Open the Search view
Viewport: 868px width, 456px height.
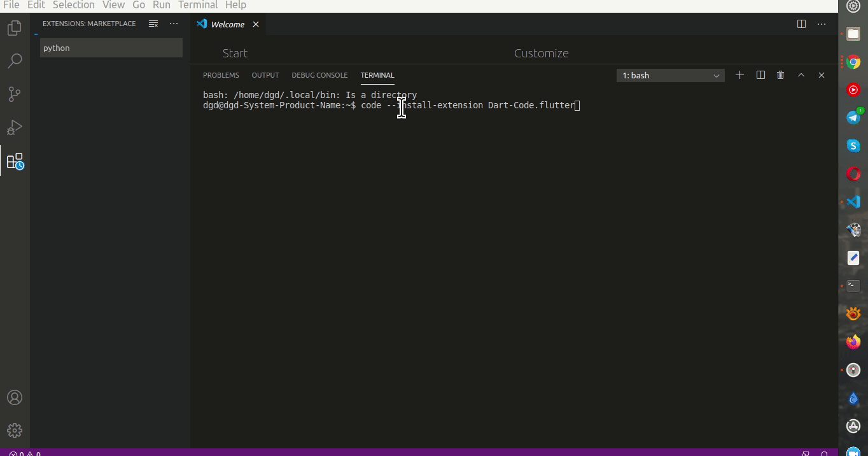pos(14,61)
